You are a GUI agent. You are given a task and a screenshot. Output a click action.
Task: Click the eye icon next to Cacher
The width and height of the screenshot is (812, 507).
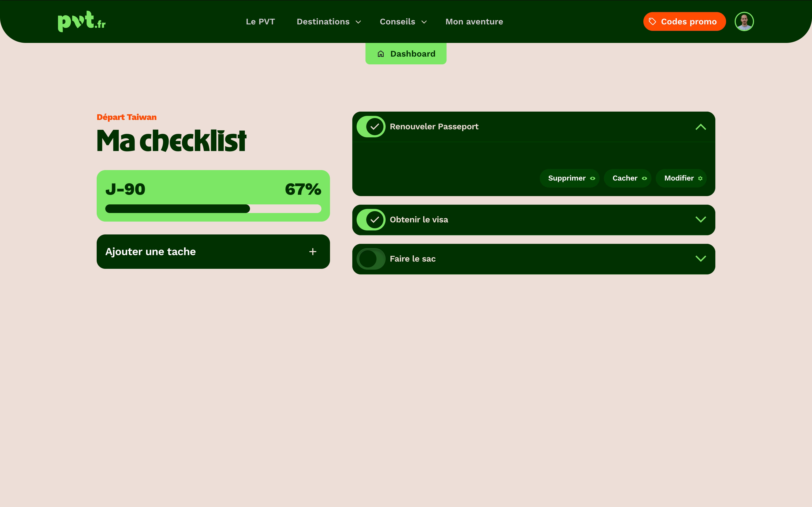644,178
